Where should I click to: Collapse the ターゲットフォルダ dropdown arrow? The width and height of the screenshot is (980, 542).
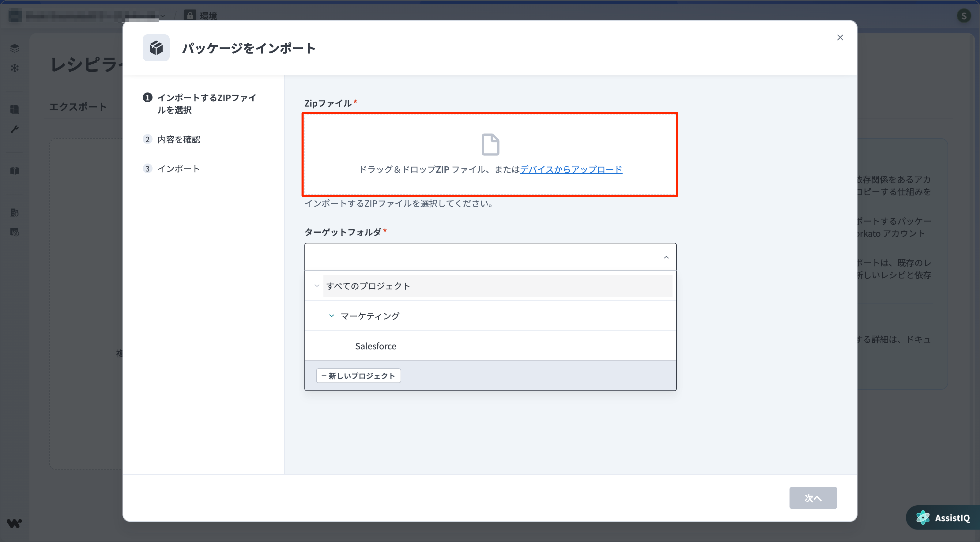[x=666, y=258]
